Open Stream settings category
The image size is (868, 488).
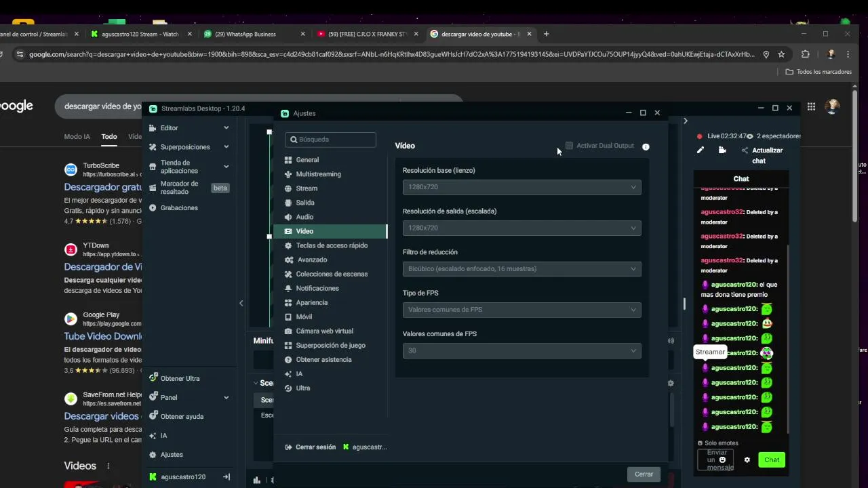tap(330, 188)
